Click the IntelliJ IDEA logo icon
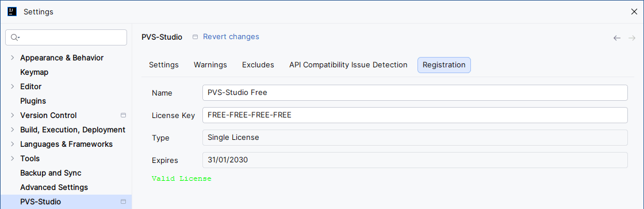 [12, 12]
